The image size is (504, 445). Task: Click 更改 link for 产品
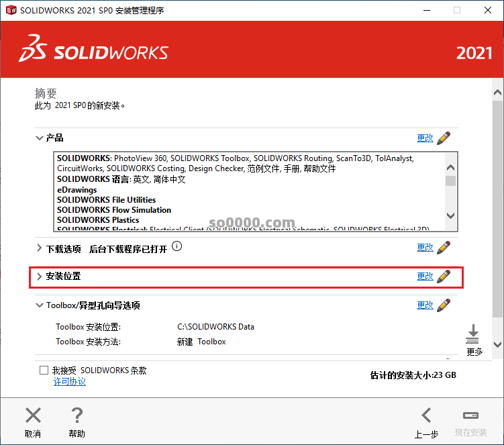click(x=425, y=138)
